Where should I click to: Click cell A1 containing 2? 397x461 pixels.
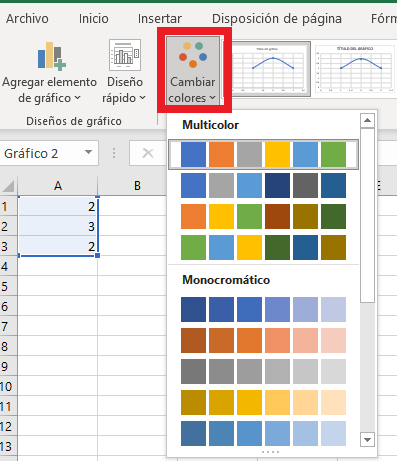(x=58, y=206)
